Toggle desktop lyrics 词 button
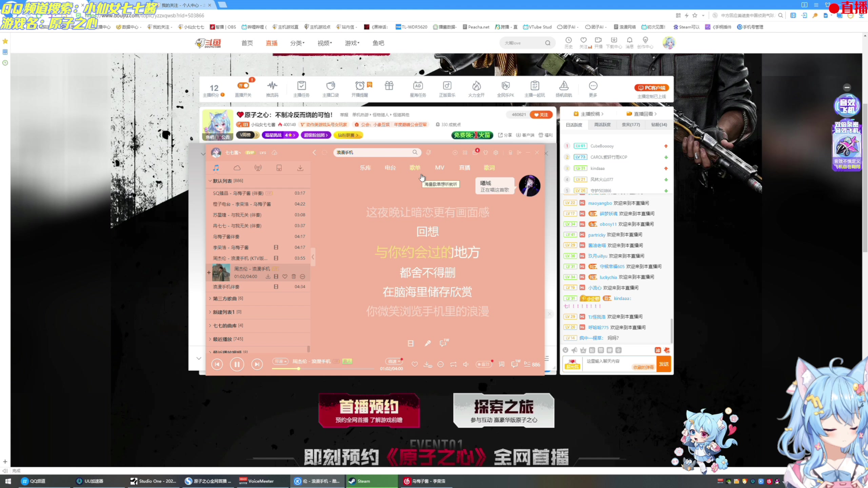Screen dimensions: 868x488 [501, 364]
